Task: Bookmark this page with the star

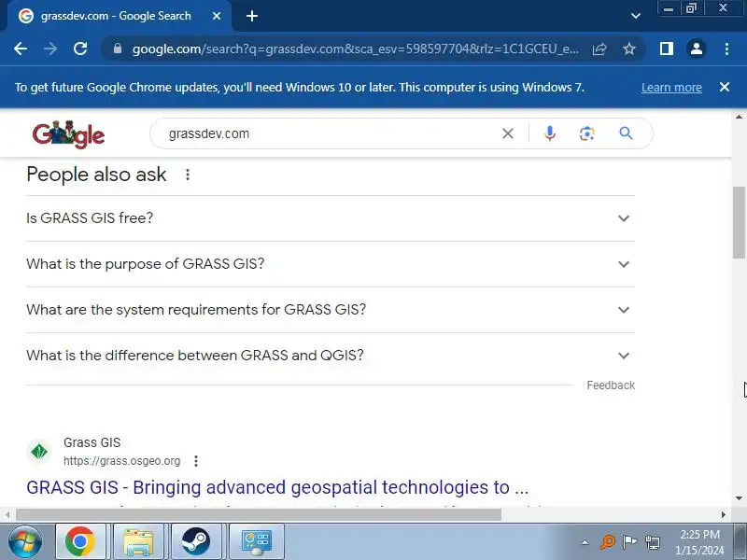Action: click(x=628, y=49)
